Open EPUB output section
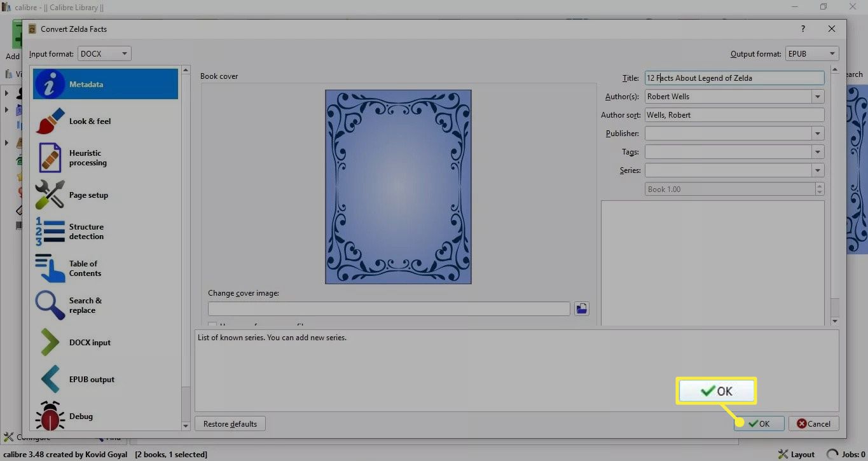This screenshot has height=461, width=868. (x=106, y=379)
